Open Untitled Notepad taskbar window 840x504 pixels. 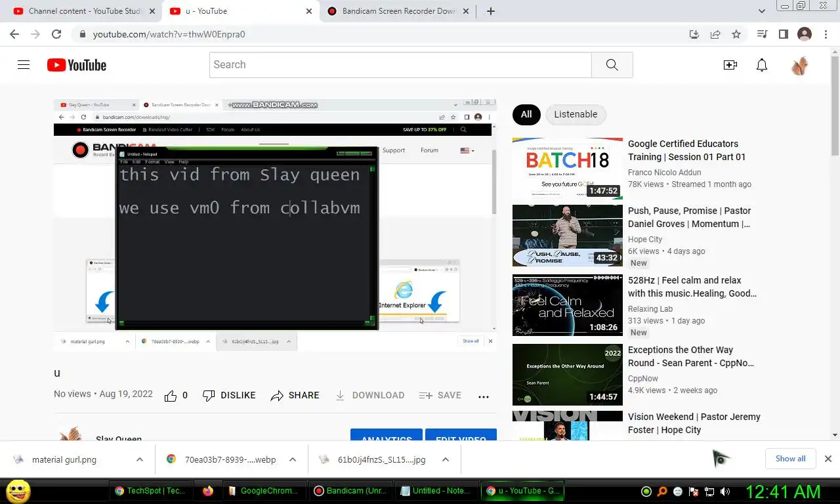[436, 491]
